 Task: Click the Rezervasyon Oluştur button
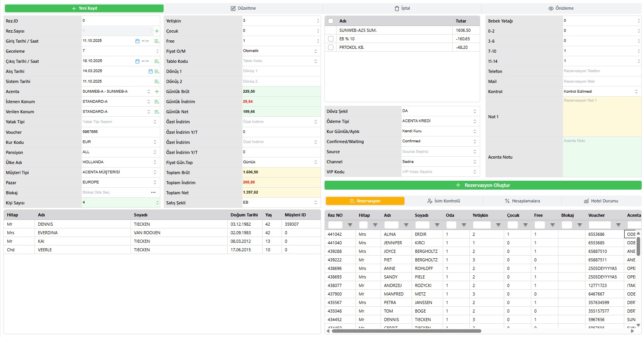[483, 185]
